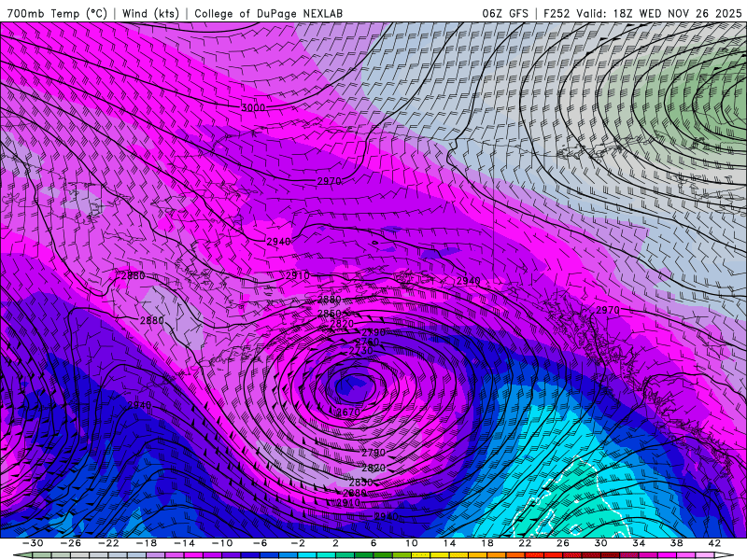Click the -6 colorbar tick label
The height and width of the screenshot is (560, 747).
click(x=261, y=543)
